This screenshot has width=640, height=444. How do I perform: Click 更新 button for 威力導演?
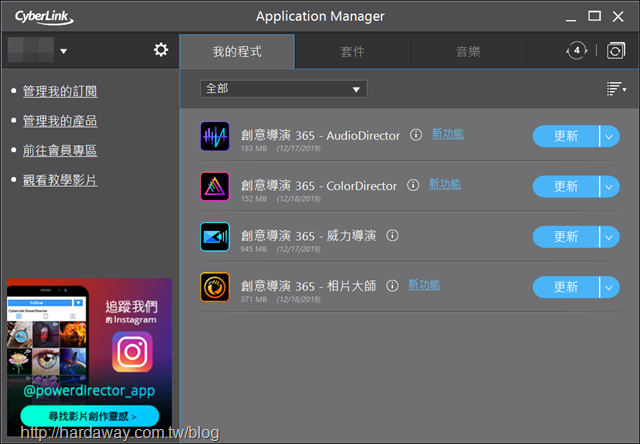click(566, 237)
